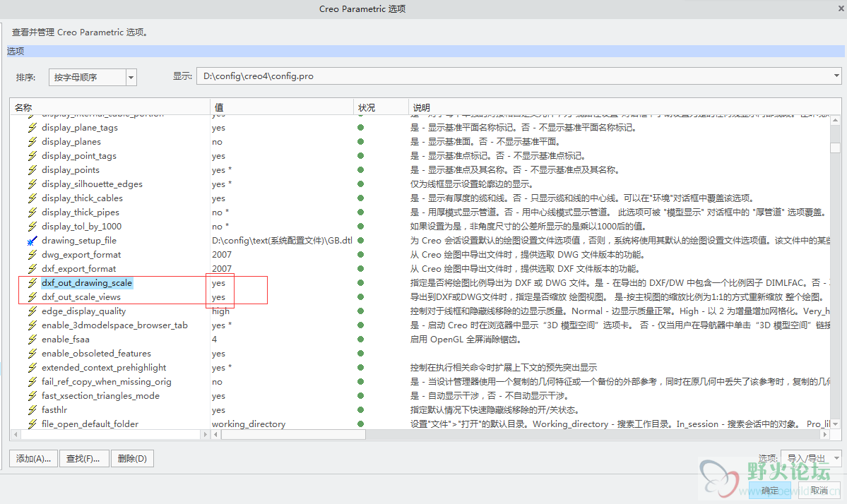Click lightning icon beside dxf_export_format
This screenshot has width=847, height=504.
click(32, 269)
